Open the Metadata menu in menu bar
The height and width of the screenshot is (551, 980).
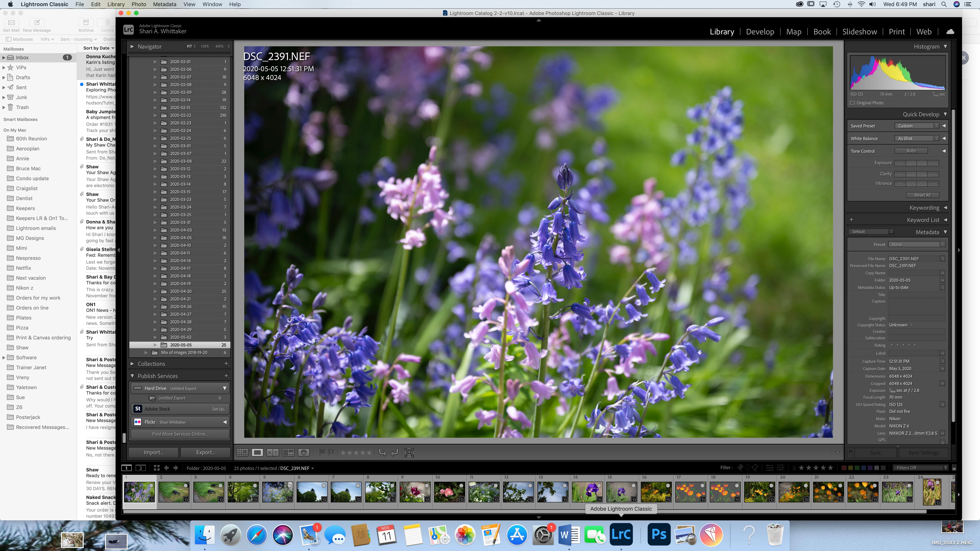click(164, 4)
